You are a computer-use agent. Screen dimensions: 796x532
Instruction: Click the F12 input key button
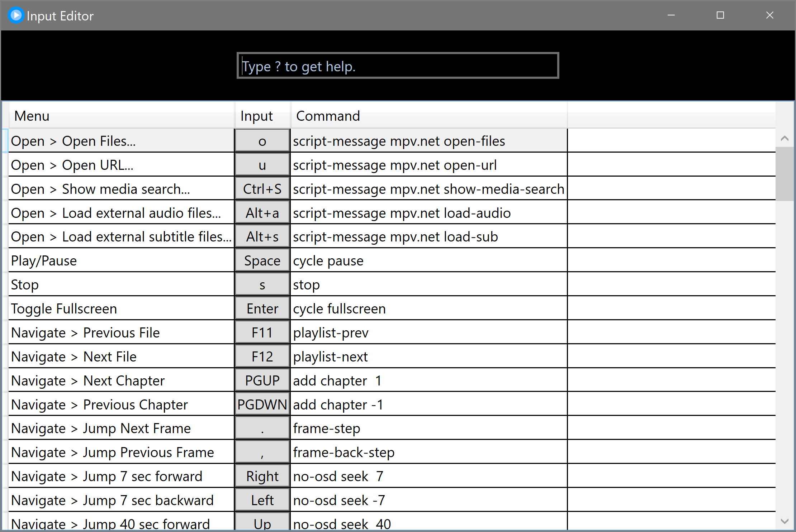pyautogui.click(x=262, y=356)
